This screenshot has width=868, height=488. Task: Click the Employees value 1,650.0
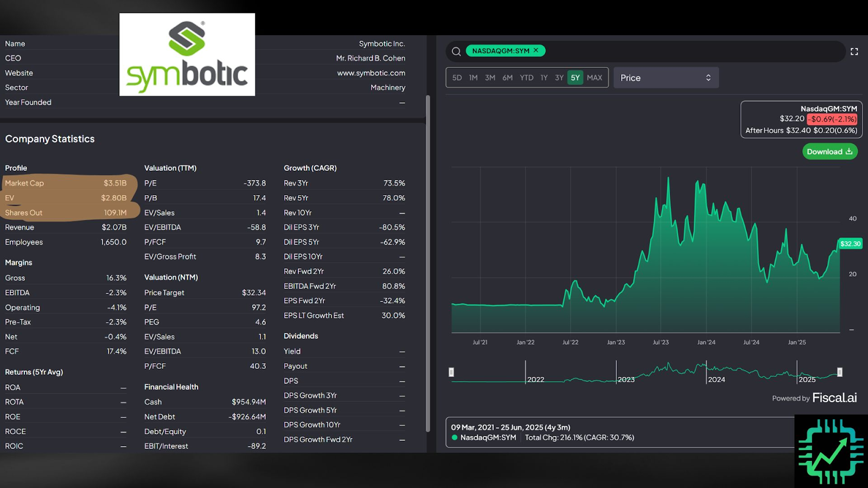pos(113,242)
